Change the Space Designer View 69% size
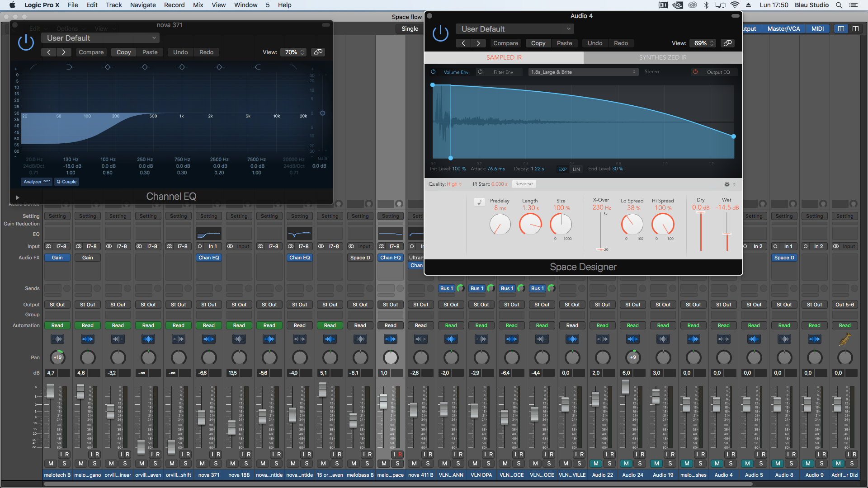Screen dimensions: 868x488 tap(703, 43)
